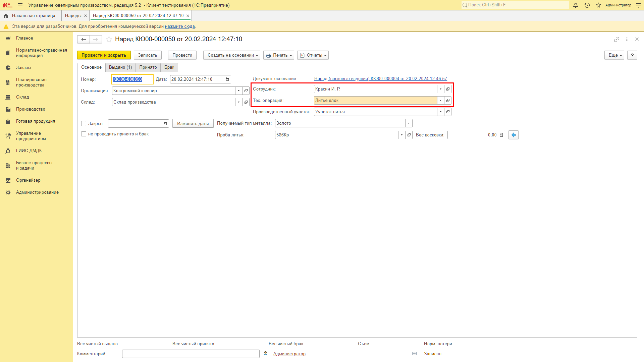Switch to the Наряды tab

(x=73, y=16)
